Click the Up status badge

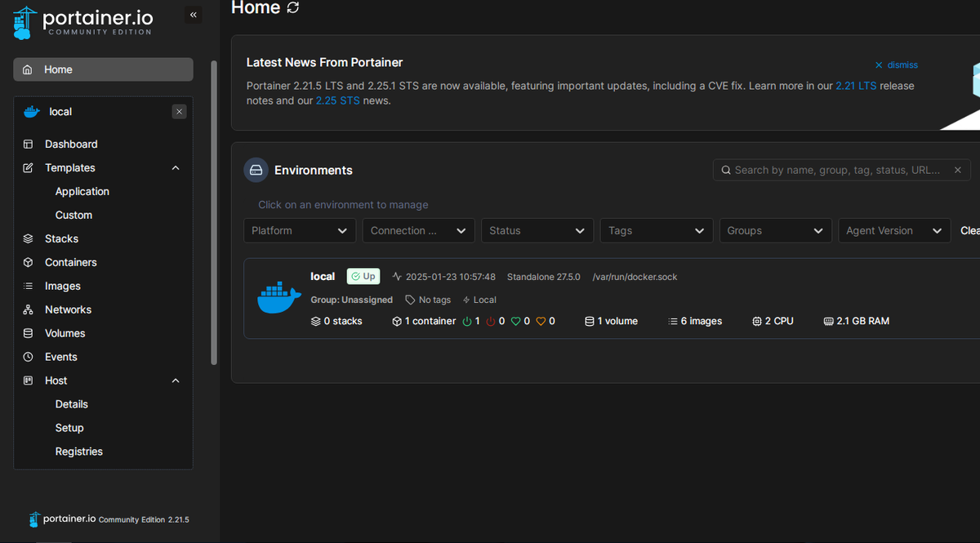point(363,276)
